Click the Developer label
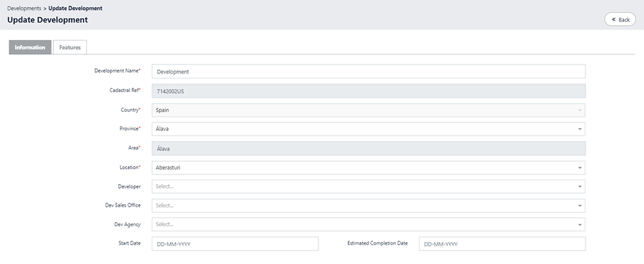644x264 pixels. click(x=129, y=186)
